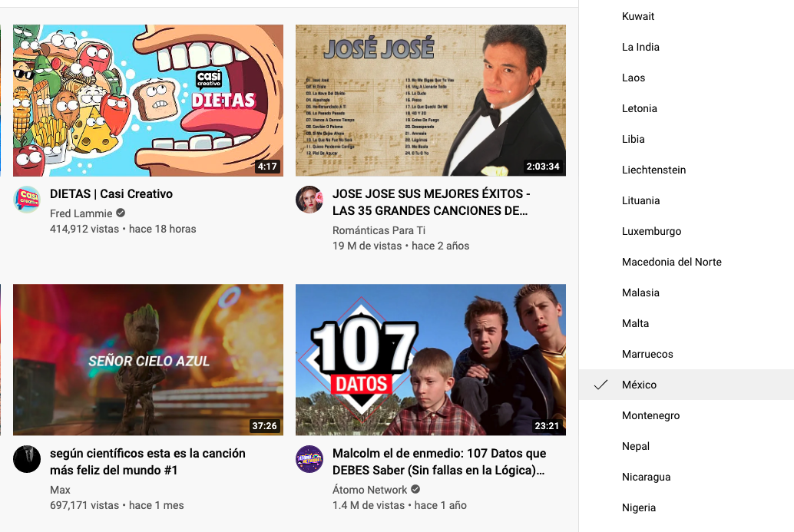The image size is (794, 532).
Task: Select La India from the country list
Action: 686,47
